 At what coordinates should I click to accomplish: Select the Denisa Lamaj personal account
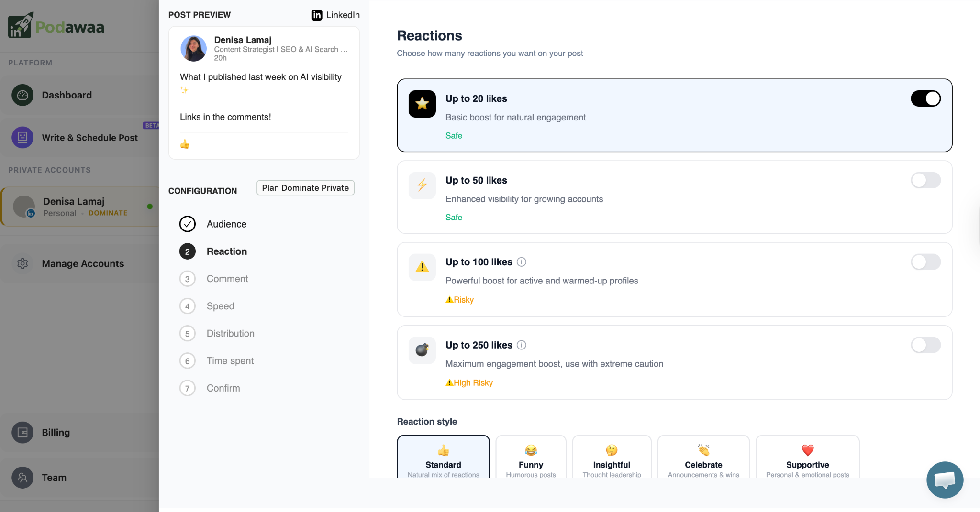pyautogui.click(x=74, y=206)
